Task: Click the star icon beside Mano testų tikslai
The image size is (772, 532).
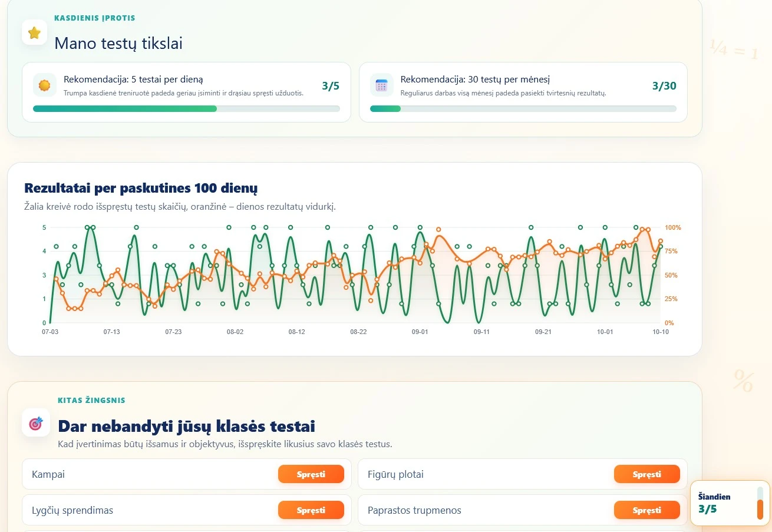Action: pos(34,32)
